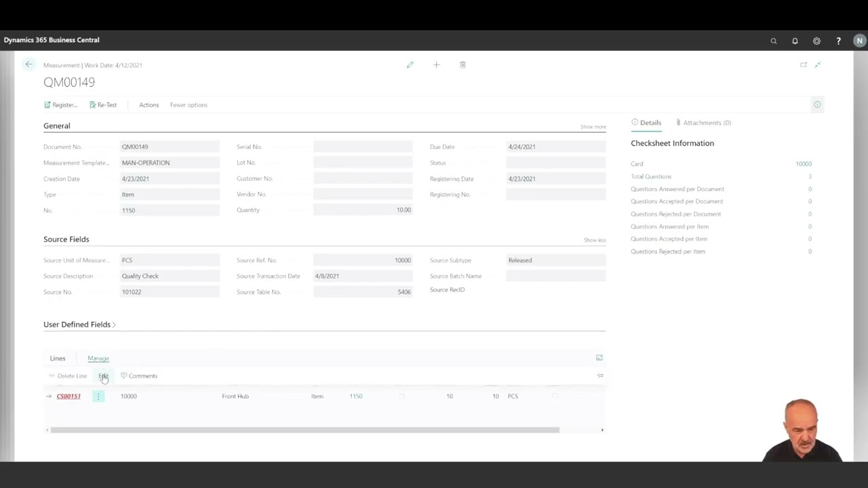Viewport: 868px width, 488px height.
Task: Open the help question mark icon
Action: [x=838, y=41]
